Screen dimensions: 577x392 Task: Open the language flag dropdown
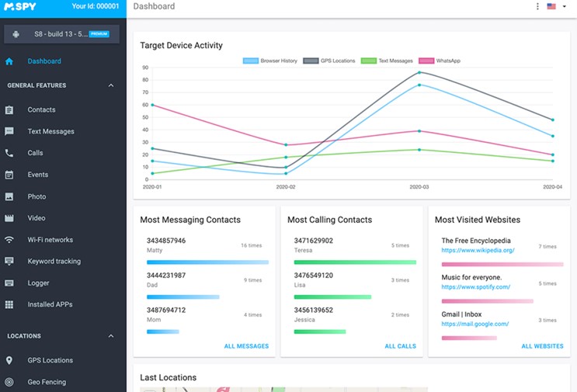(x=555, y=7)
